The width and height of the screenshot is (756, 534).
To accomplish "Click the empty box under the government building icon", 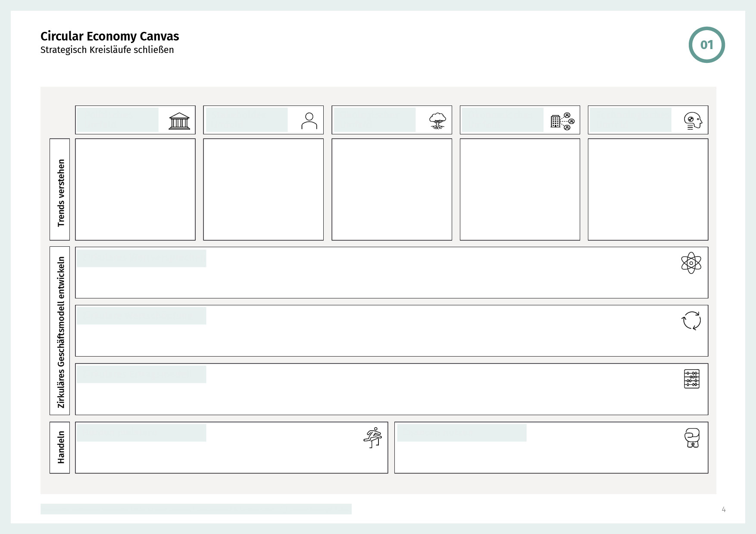I will (135, 189).
